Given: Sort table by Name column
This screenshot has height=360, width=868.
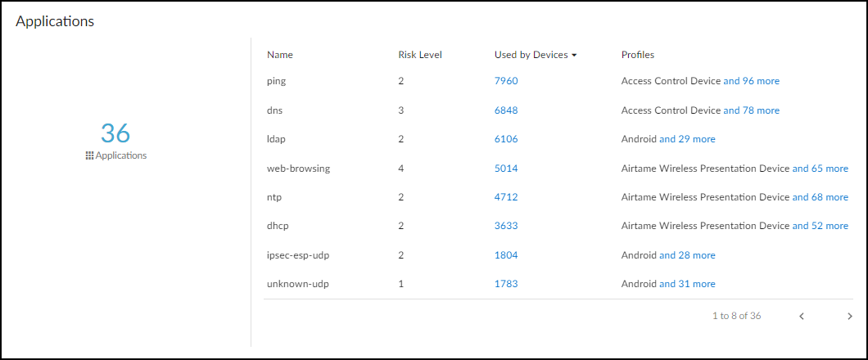Looking at the screenshot, I should 280,55.
